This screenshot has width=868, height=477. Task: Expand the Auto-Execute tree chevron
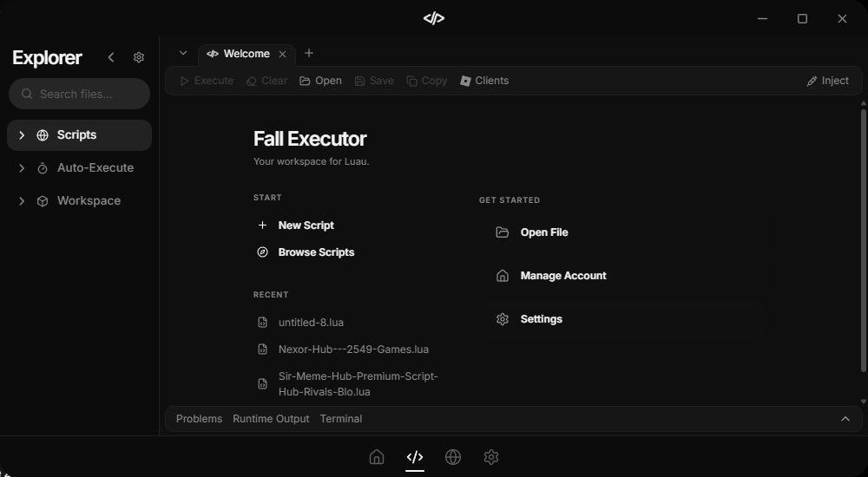click(x=22, y=167)
